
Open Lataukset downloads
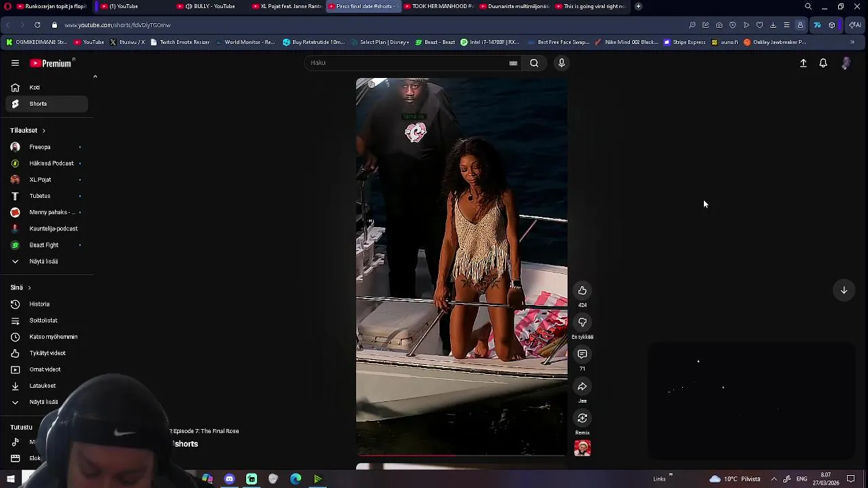click(47, 386)
